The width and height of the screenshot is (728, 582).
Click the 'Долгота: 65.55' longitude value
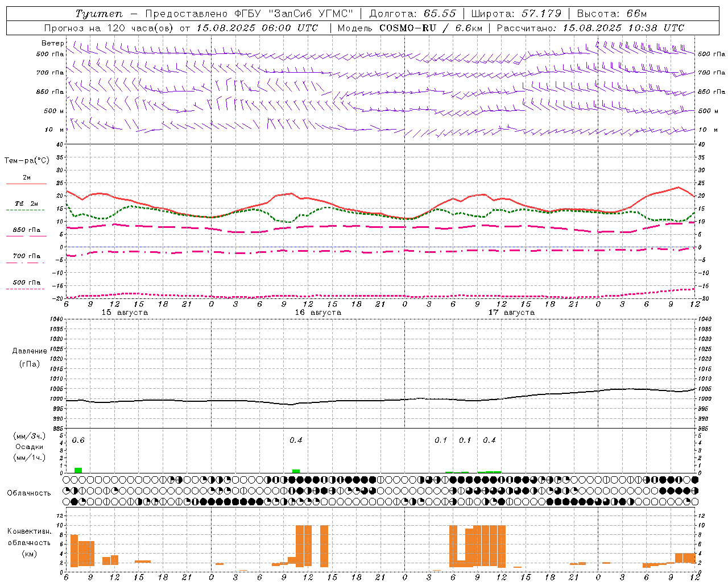[x=412, y=14]
